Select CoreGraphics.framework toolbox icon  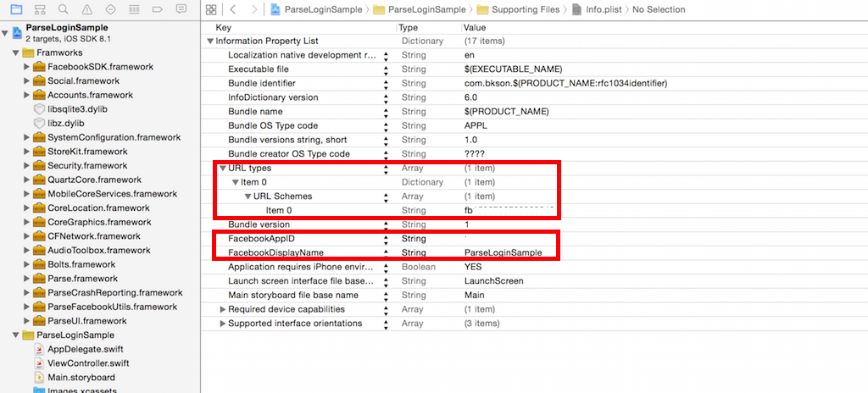39,222
